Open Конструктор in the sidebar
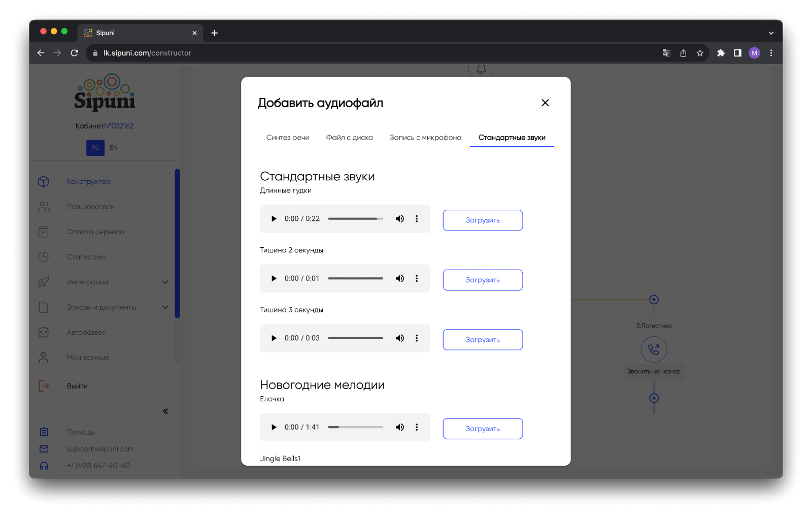The width and height of the screenshot is (812, 517). coord(88,181)
